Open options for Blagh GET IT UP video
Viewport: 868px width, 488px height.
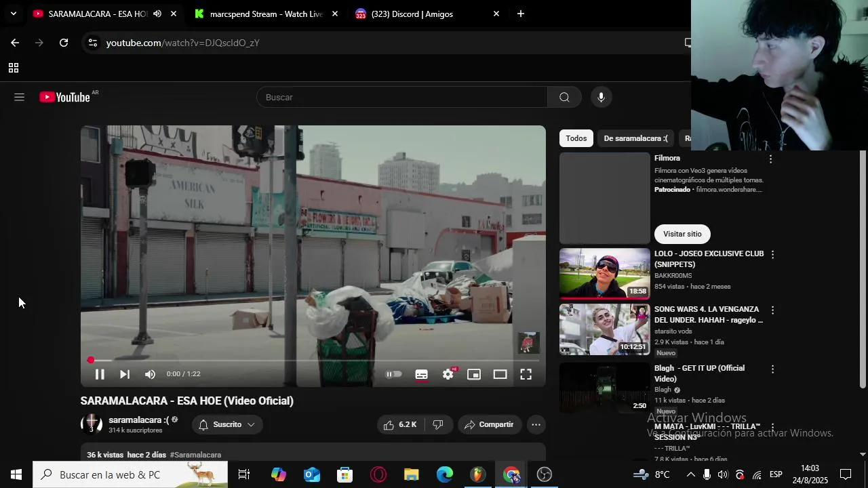772,369
